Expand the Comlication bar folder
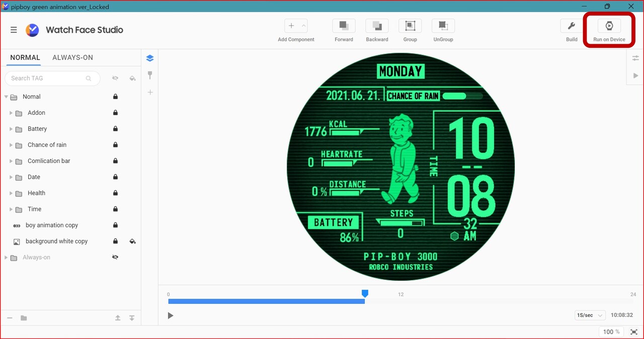This screenshot has width=644, height=339. [11, 161]
